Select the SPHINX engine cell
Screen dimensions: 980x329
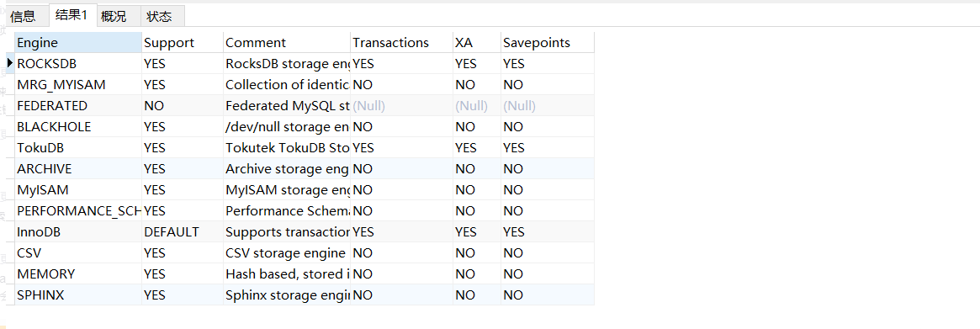78,295
